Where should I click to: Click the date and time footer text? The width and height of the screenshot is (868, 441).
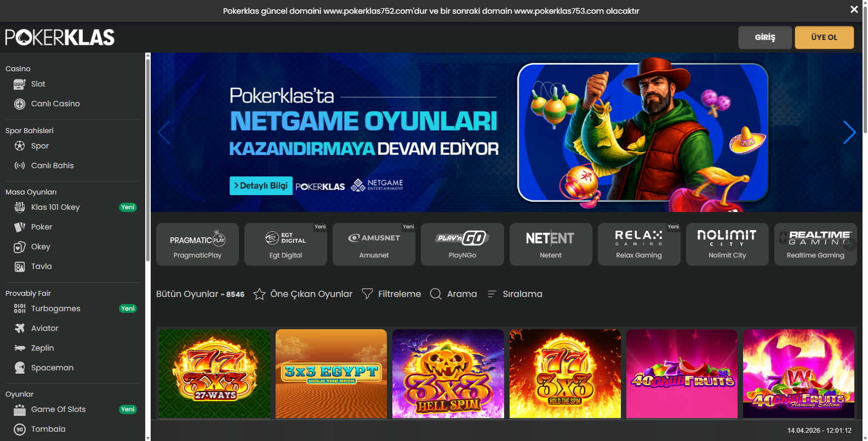point(819,431)
